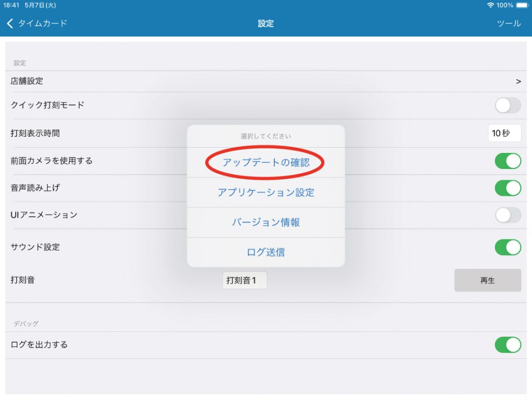Tap the back chevron icon
This screenshot has width=532, height=400.
10,23
